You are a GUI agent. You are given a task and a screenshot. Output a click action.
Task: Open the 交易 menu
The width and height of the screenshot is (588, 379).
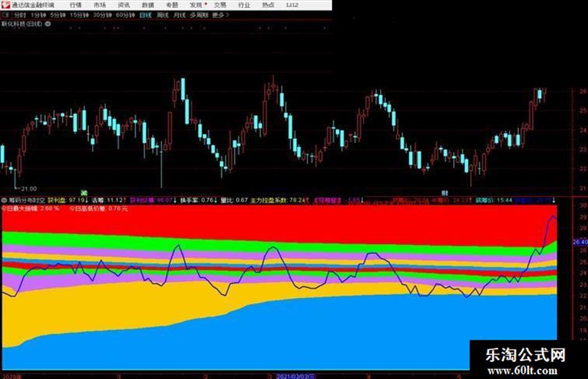[220, 5]
